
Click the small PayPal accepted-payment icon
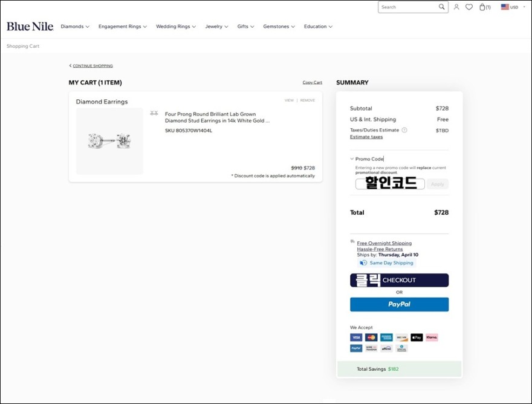point(356,348)
